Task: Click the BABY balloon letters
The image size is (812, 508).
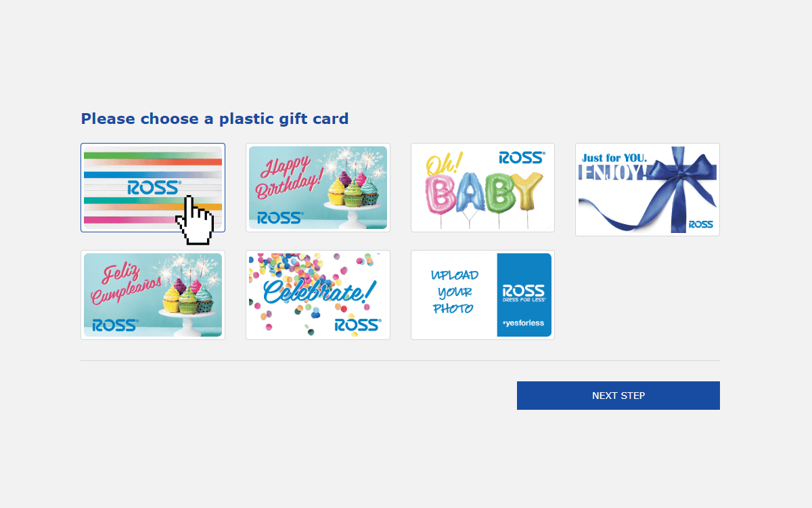Action: point(483,191)
